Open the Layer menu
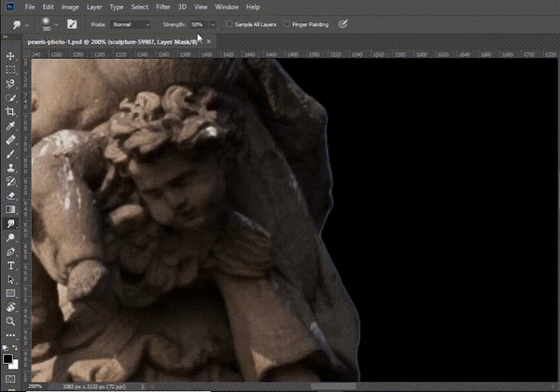This screenshot has width=560, height=392. tap(93, 7)
